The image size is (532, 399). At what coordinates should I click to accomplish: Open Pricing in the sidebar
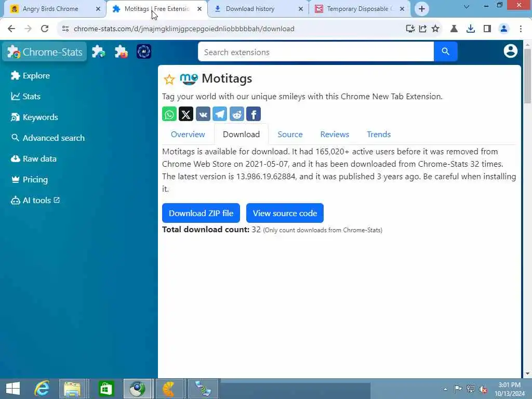pyautogui.click(x=30, y=179)
